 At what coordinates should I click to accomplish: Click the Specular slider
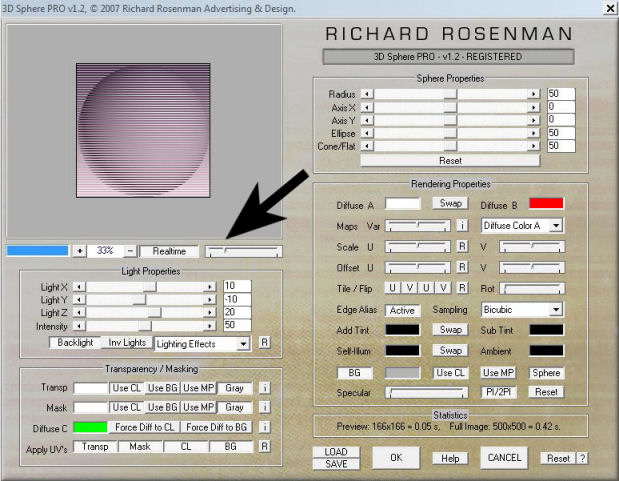coord(427,392)
